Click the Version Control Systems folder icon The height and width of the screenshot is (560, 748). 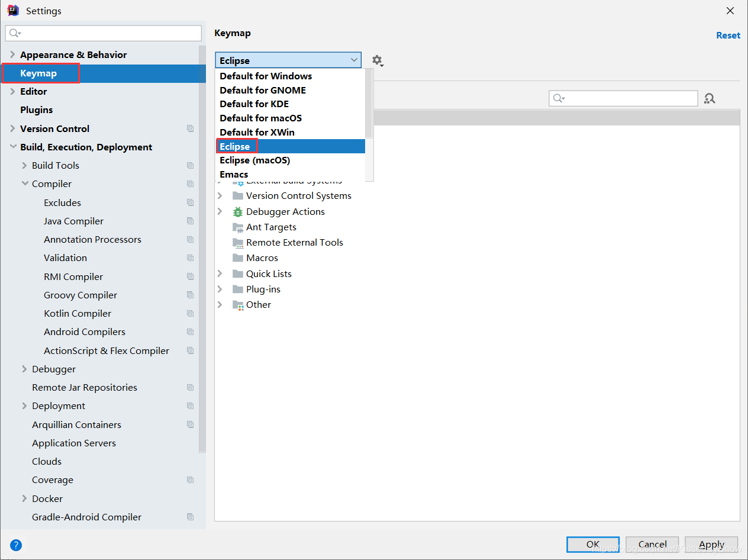click(238, 195)
